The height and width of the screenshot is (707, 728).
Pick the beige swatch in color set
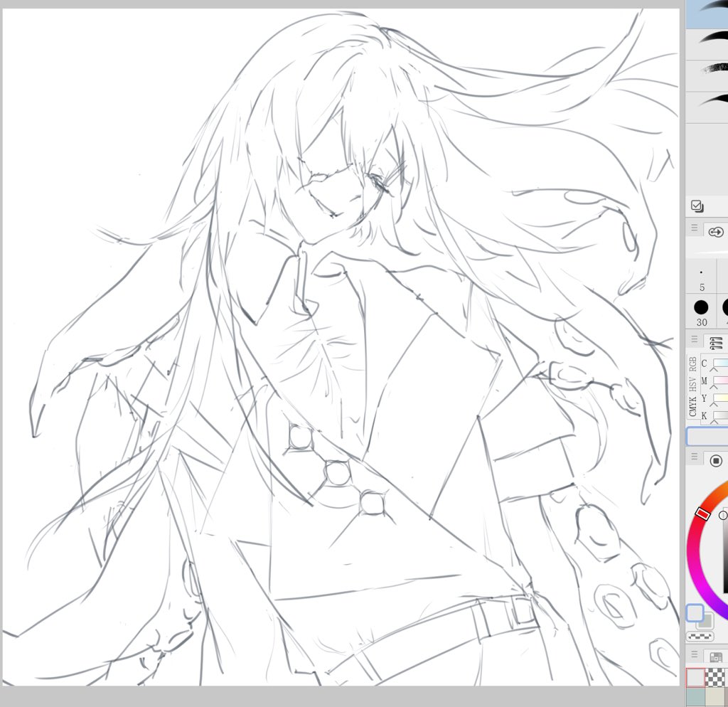(714, 697)
